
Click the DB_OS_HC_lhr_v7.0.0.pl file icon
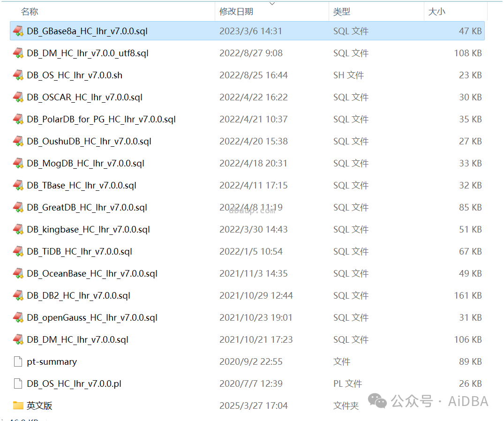pos(18,383)
